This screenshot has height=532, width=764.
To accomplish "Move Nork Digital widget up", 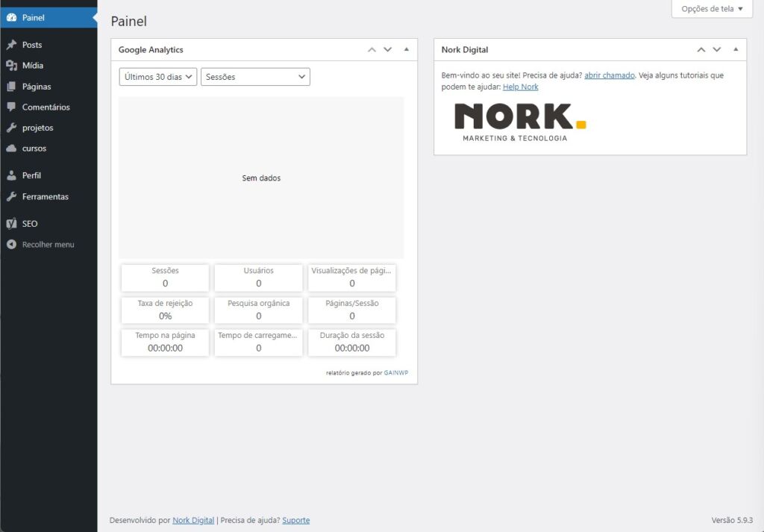I will (701, 50).
